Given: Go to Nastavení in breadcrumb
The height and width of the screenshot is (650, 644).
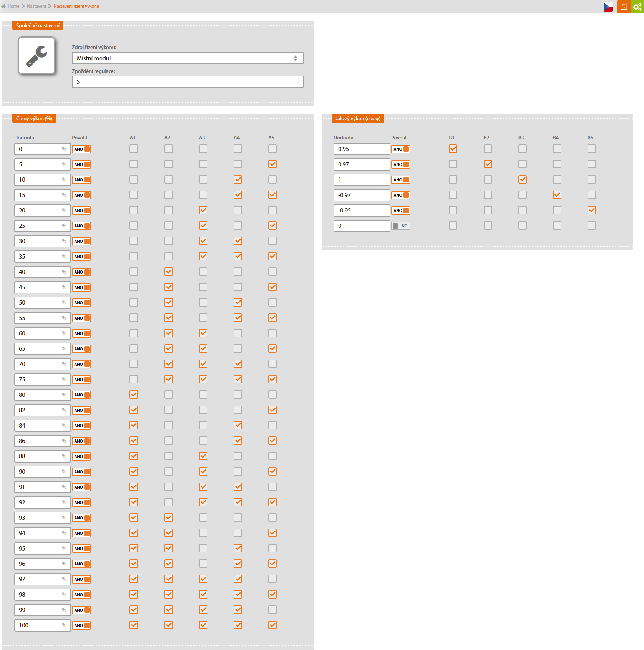Looking at the screenshot, I should 37,6.
